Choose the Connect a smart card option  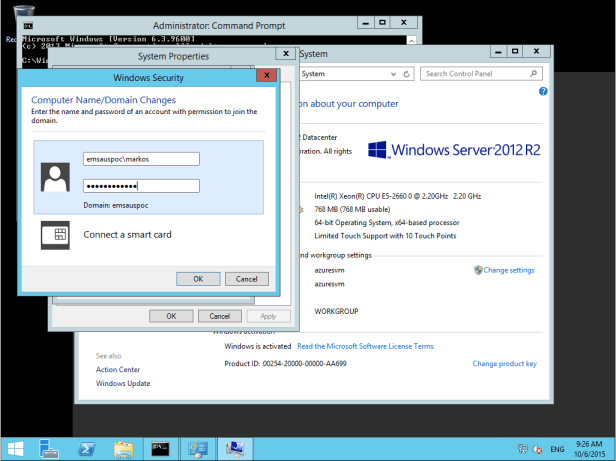click(125, 235)
